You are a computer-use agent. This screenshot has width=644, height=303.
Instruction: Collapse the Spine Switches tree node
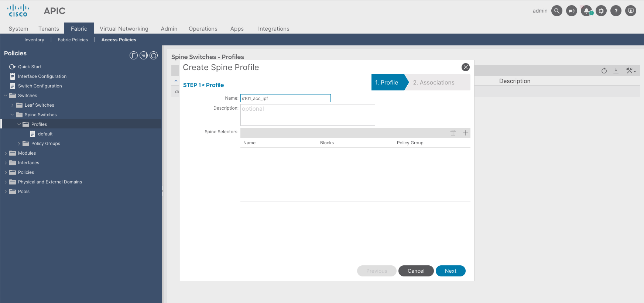click(12, 115)
